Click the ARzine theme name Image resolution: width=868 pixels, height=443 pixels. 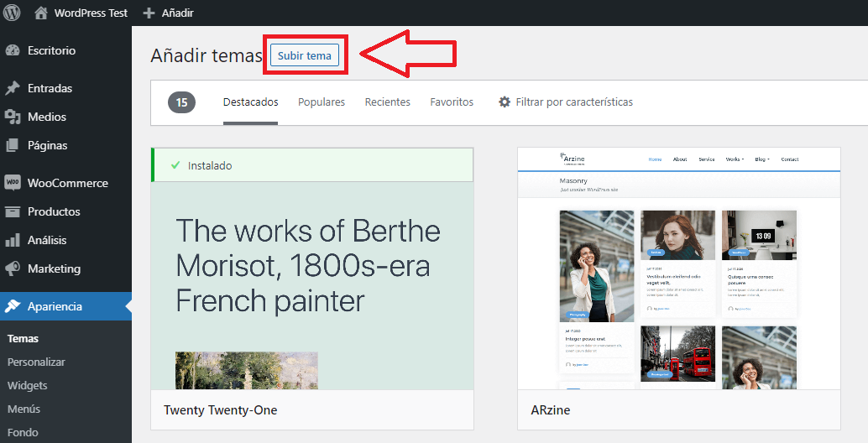coord(550,409)
